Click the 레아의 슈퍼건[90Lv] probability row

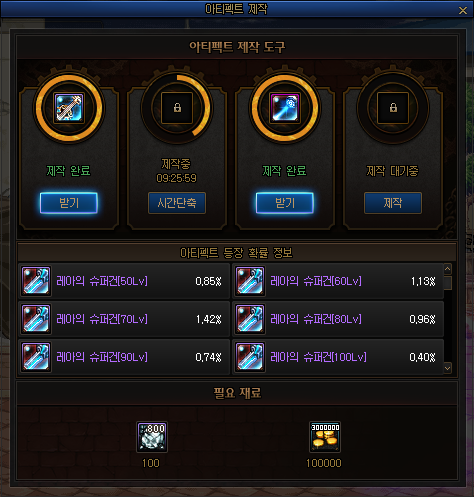(x=124, y=357)
